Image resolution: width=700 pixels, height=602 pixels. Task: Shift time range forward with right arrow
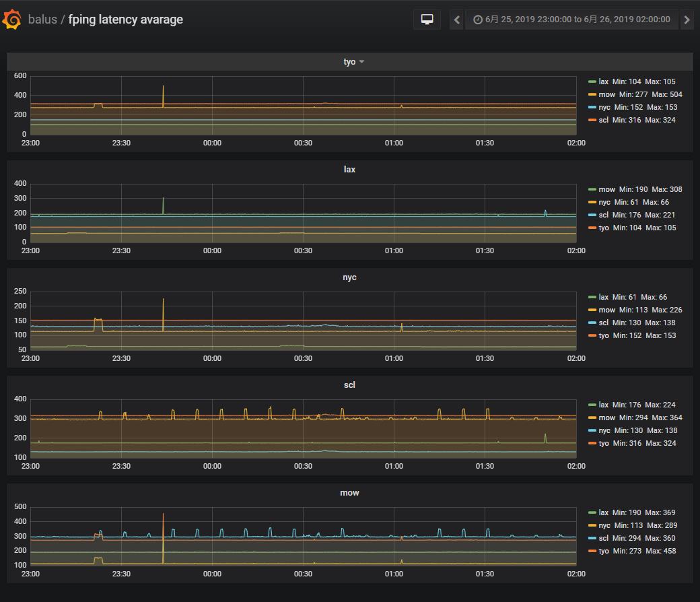click(x=687, y=20)
